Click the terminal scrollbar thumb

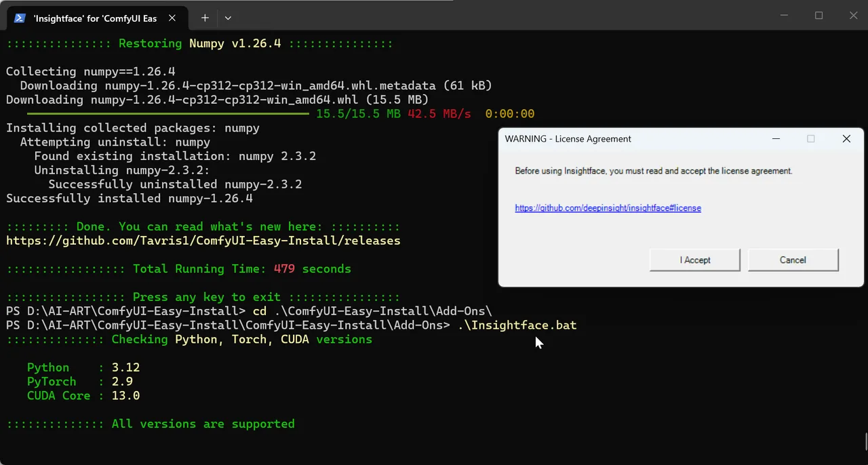(x=865, y=441)
